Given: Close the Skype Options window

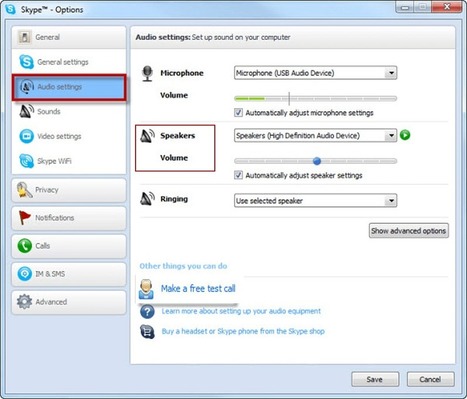Looking at the screenshot, I should [x=447, y=6].
